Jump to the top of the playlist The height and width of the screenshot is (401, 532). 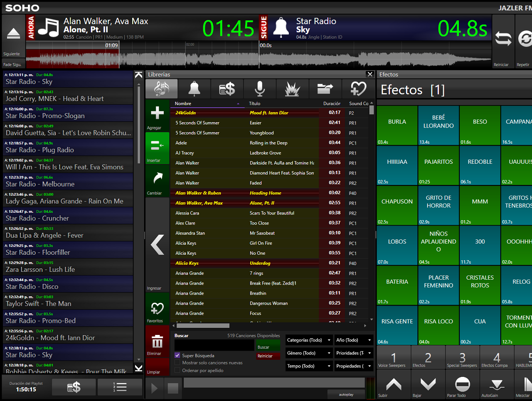click(139, 75)
